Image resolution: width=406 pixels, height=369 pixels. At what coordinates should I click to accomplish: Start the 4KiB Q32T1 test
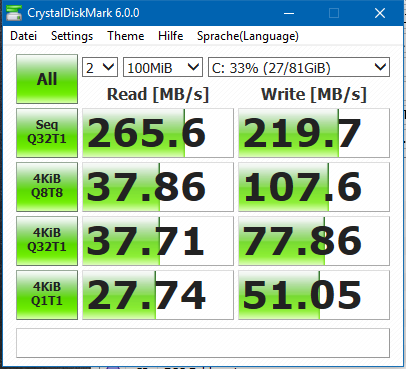[47, 241]
